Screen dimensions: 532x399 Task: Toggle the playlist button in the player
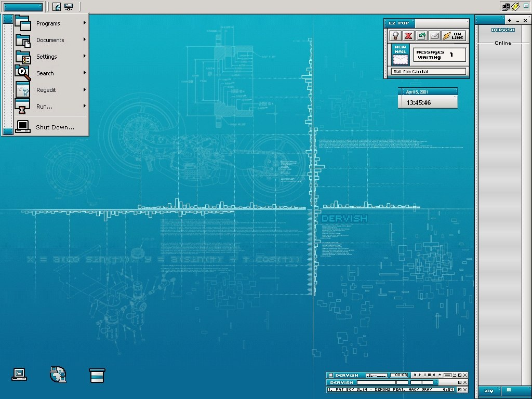[447, 375]
